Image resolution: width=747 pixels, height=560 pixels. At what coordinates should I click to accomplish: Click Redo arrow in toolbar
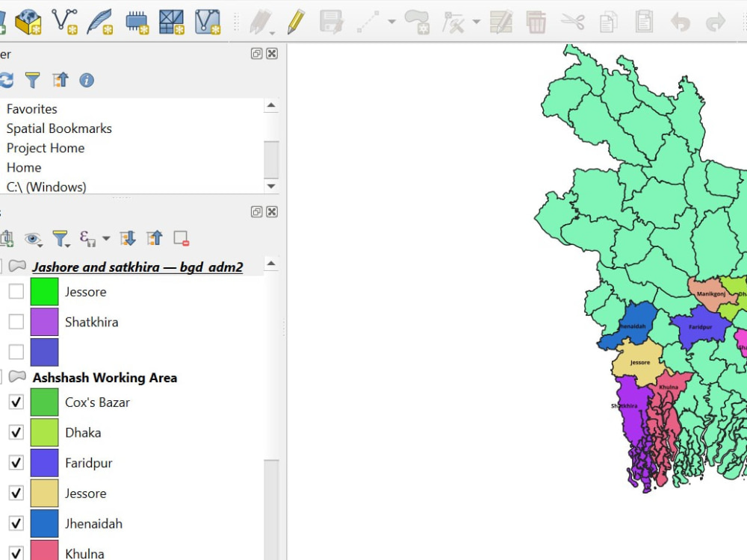coord(715,22)
